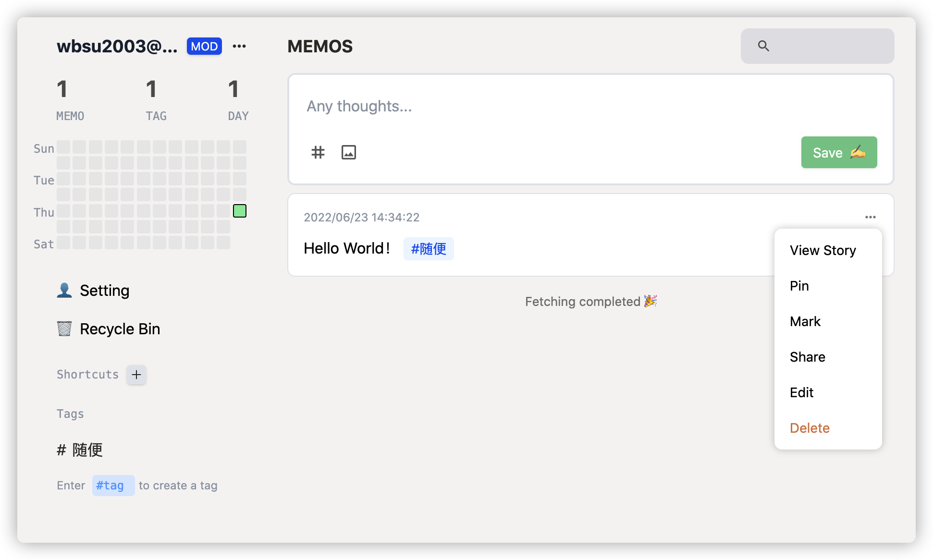Click the image attachment icon
This screenshot has height=560, width=933.
[x=348, y=152]
